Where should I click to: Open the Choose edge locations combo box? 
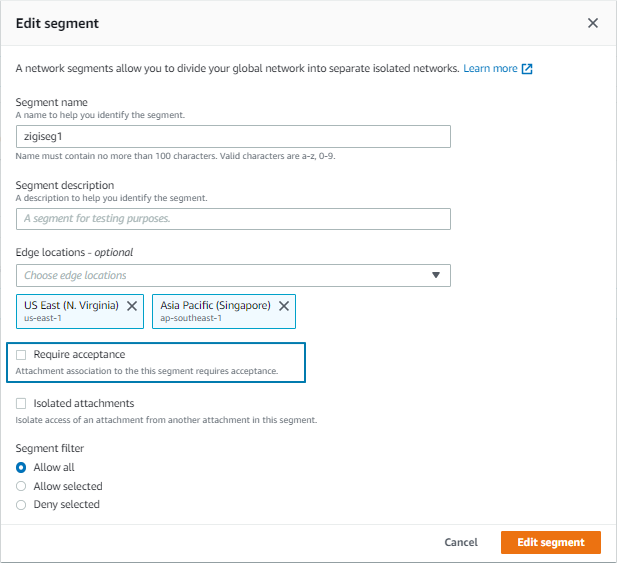(x=233, y=275)
